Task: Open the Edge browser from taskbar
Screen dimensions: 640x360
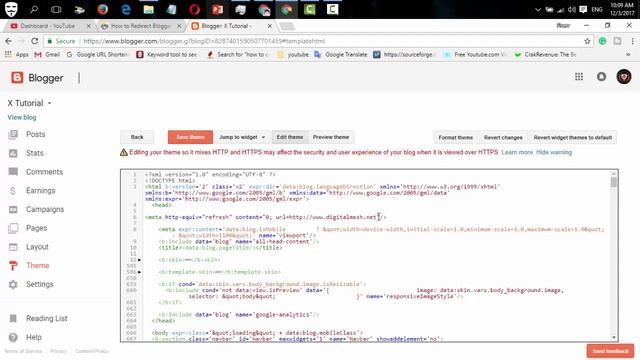Action: (126, 9)
